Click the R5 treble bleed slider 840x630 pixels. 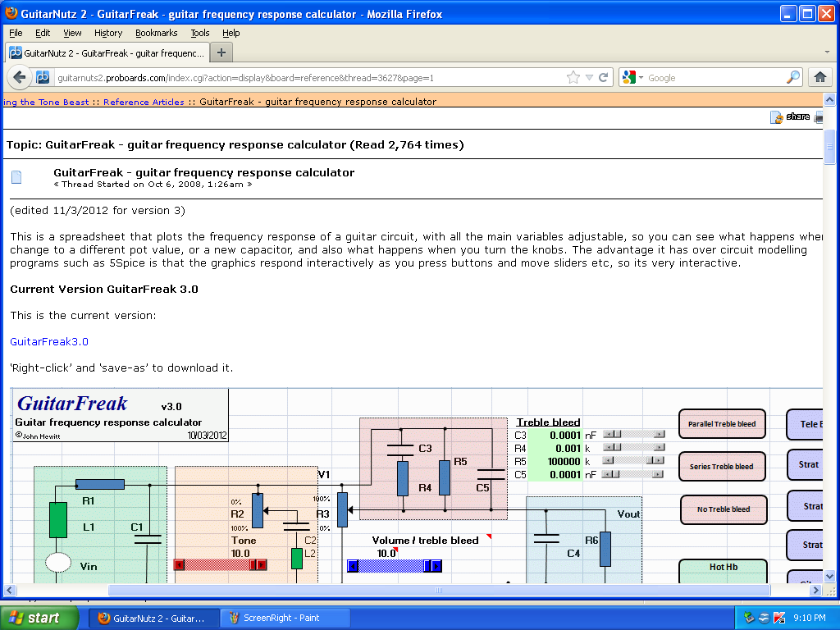(634, 460)
